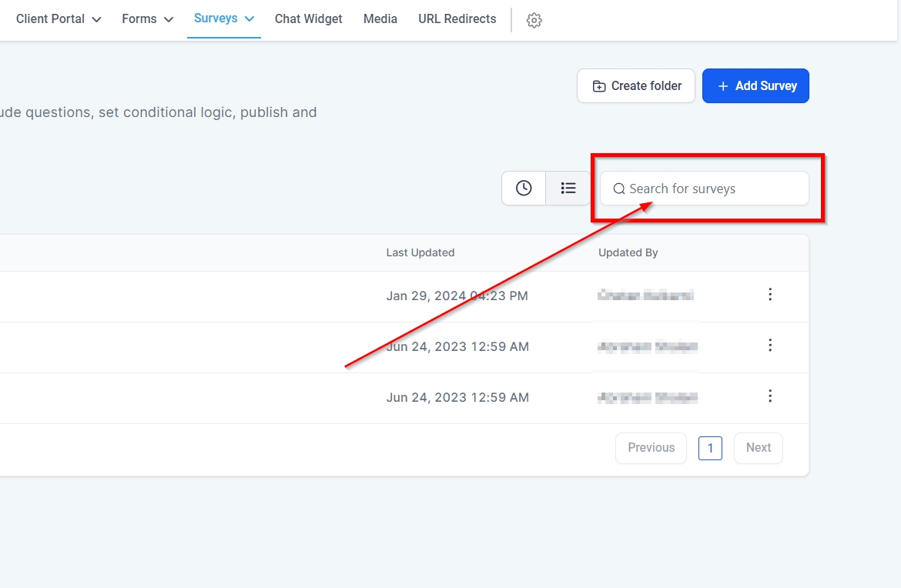The height and width of the screenshot is (588, 901).
Task: Click the plus icon on Add Survey
Action: 722,86
